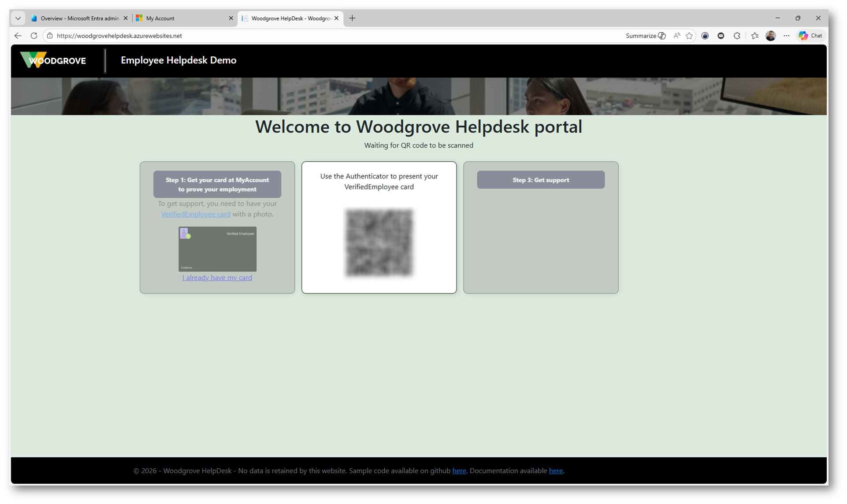Expand the tab search dropdown
The image size is (847, 504).
coord(18,18)
